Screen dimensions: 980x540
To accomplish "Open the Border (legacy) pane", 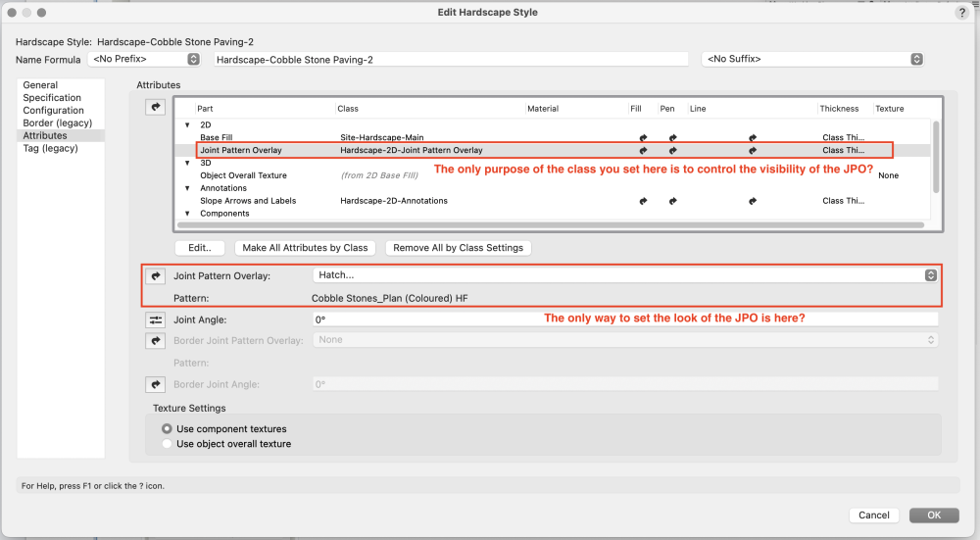I will click(57, 123).
